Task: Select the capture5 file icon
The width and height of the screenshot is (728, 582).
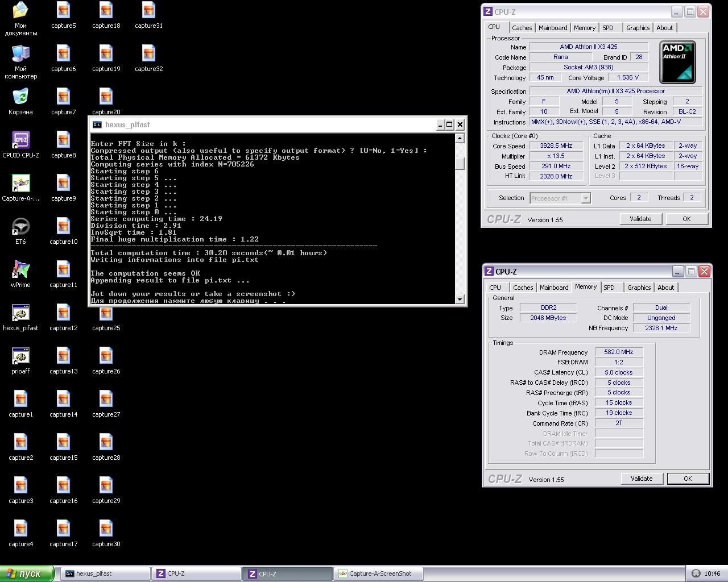Action: click(x=63, y=15)
